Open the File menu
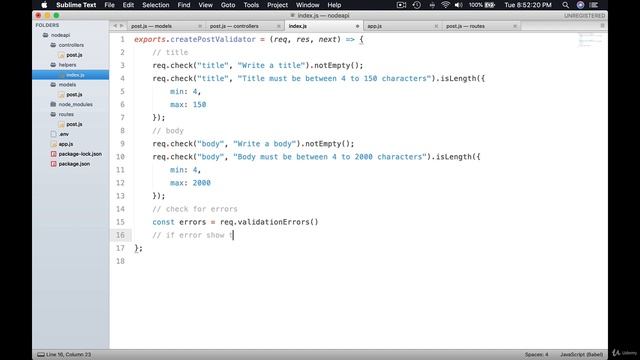The height and width of the screenshot is (360, 640). pyautogui.click(x=109, y=5)
